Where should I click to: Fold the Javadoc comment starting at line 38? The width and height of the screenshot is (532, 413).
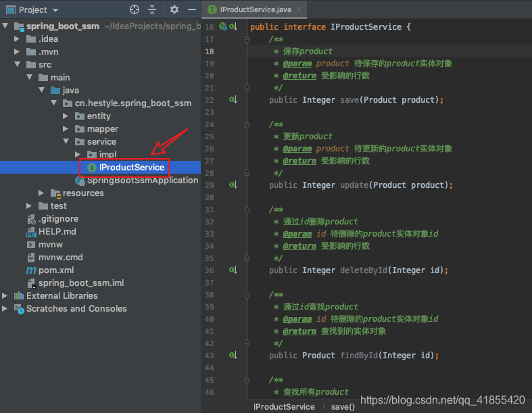click(x=247, y=295)
